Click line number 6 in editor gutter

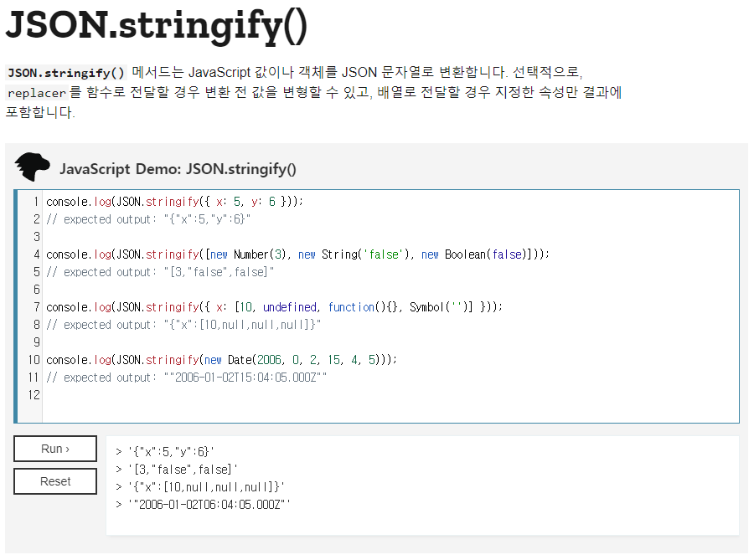[x=37, y=290]
